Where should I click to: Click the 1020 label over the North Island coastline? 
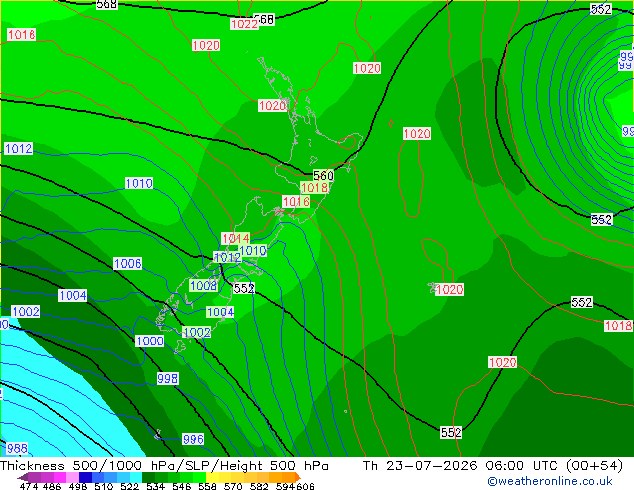[x=272, y=106]
